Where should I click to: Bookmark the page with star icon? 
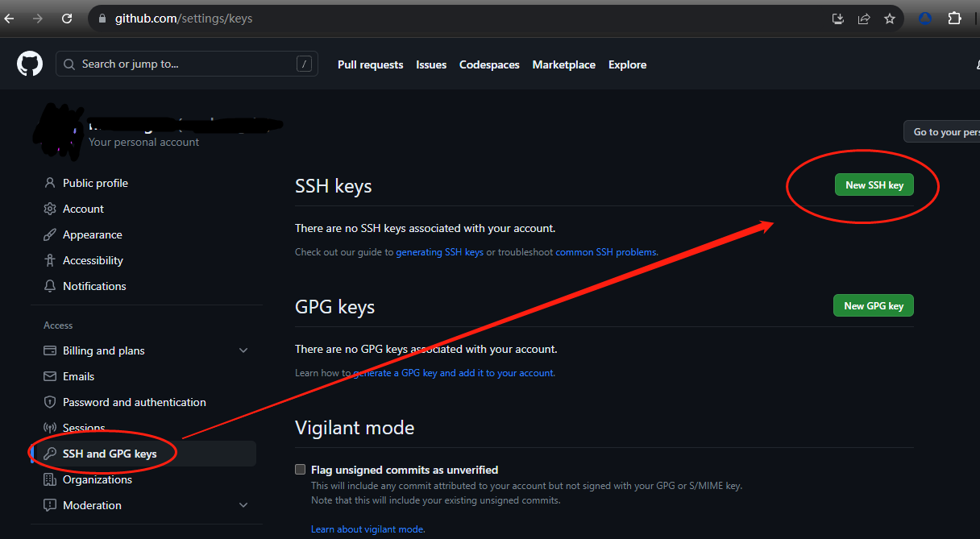pos(890,18)
